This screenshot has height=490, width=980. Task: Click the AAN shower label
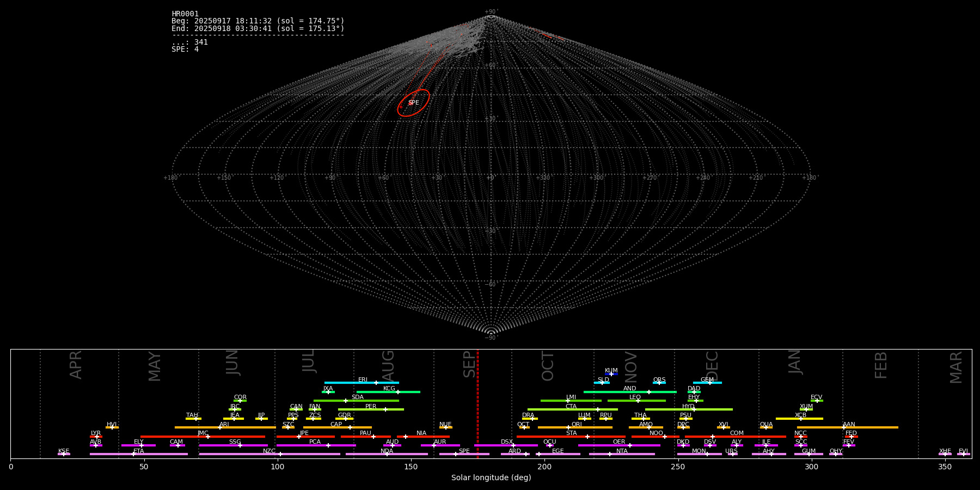tap(849, 424)
